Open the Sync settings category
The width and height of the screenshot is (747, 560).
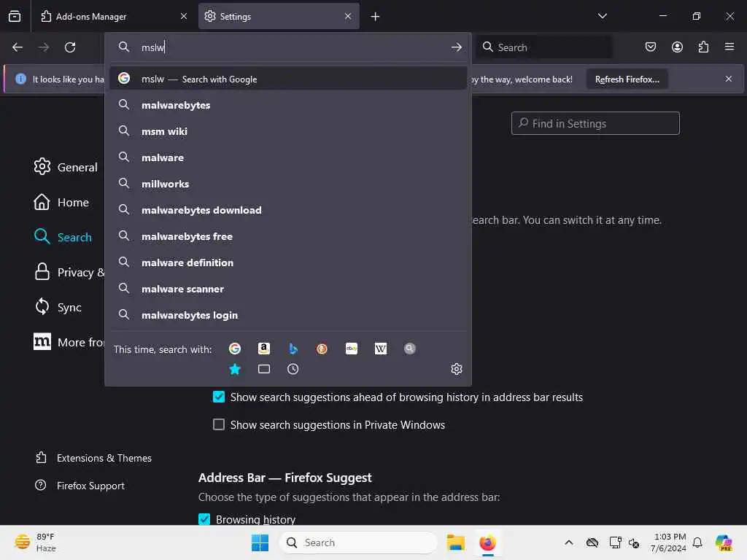click(x=58, y=307)
